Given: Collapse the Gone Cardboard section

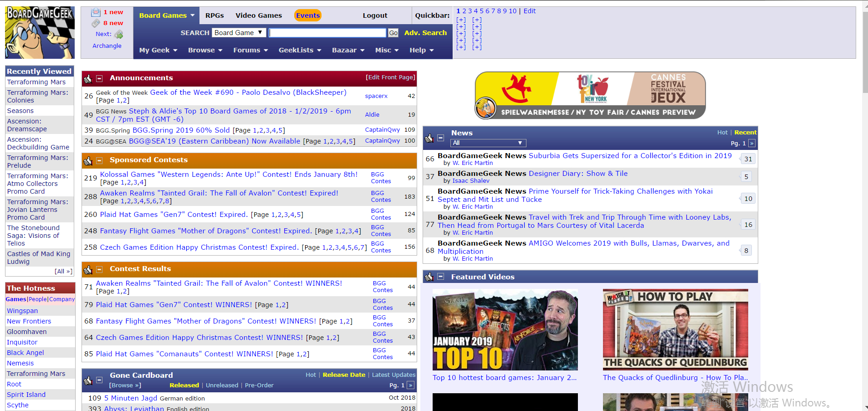Looking at the screenshot, I should (99, 380).
